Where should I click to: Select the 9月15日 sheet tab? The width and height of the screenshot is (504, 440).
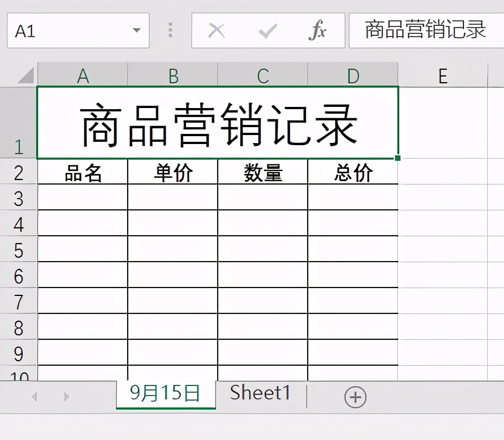[x=165, y=393]
